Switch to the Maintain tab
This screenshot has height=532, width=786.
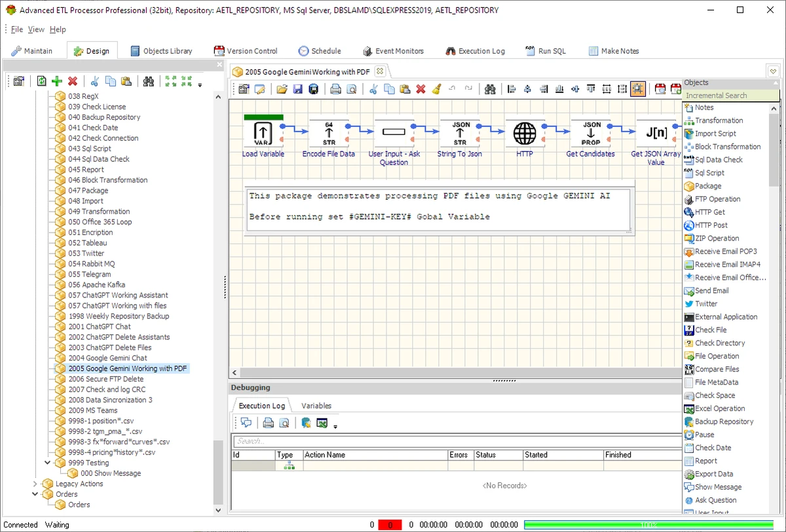33,51
